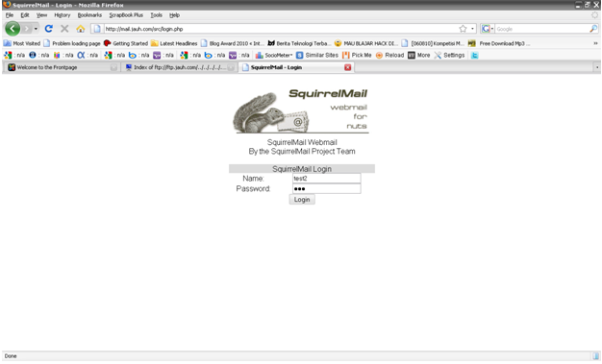Open the History menu
Image resolution: width=602 pixels, height=364 pixels.
tap(63, 15)
